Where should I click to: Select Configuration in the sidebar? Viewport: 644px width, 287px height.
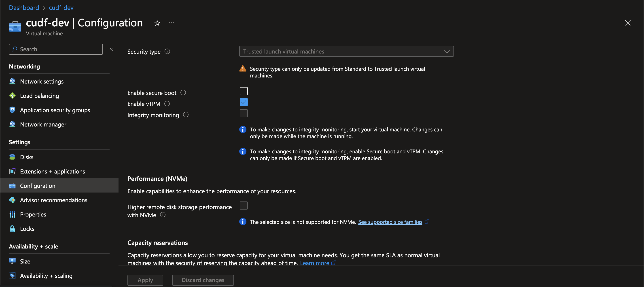coord(38,185)
